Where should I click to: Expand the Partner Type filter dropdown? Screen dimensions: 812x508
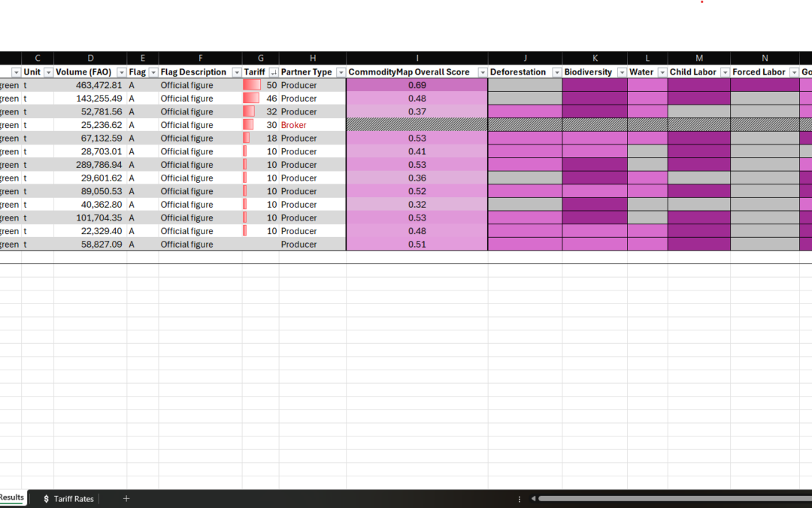pyautogui.click(x=340, y=72)
